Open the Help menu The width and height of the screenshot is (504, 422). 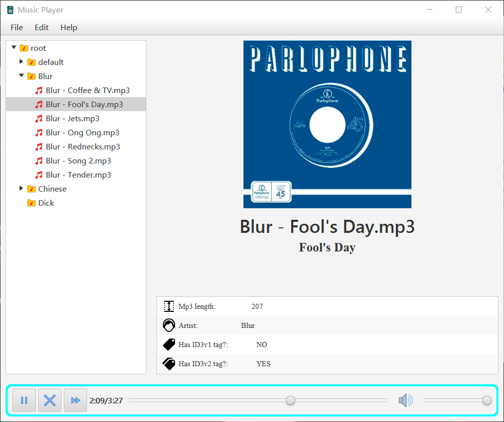[x=69, y=28]
